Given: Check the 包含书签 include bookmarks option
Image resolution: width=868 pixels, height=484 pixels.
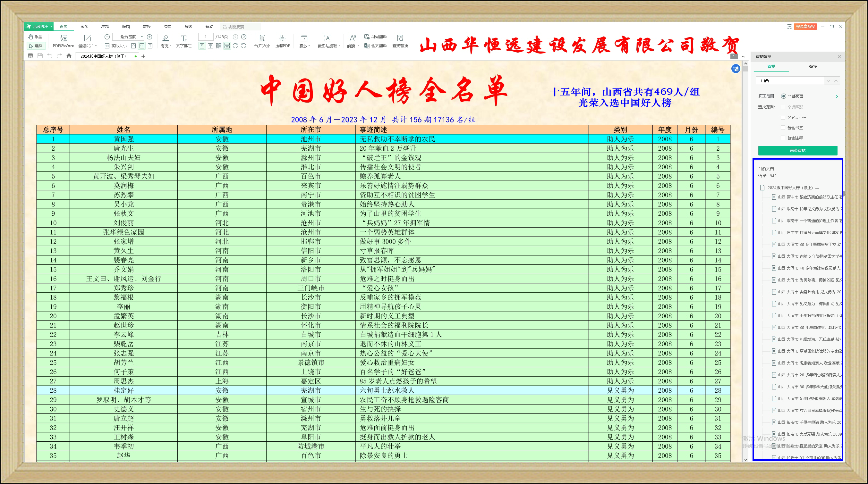Looking at the screenshot, I should [783, 128].
